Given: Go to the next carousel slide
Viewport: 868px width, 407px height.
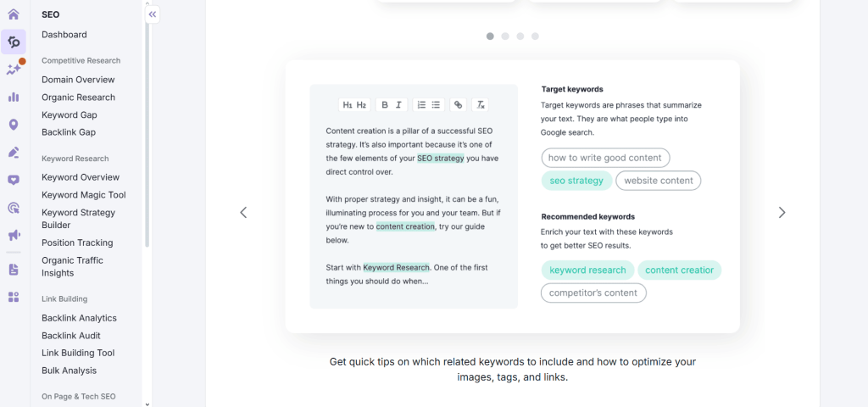Looking at the screenshot, I should [782, 213].
